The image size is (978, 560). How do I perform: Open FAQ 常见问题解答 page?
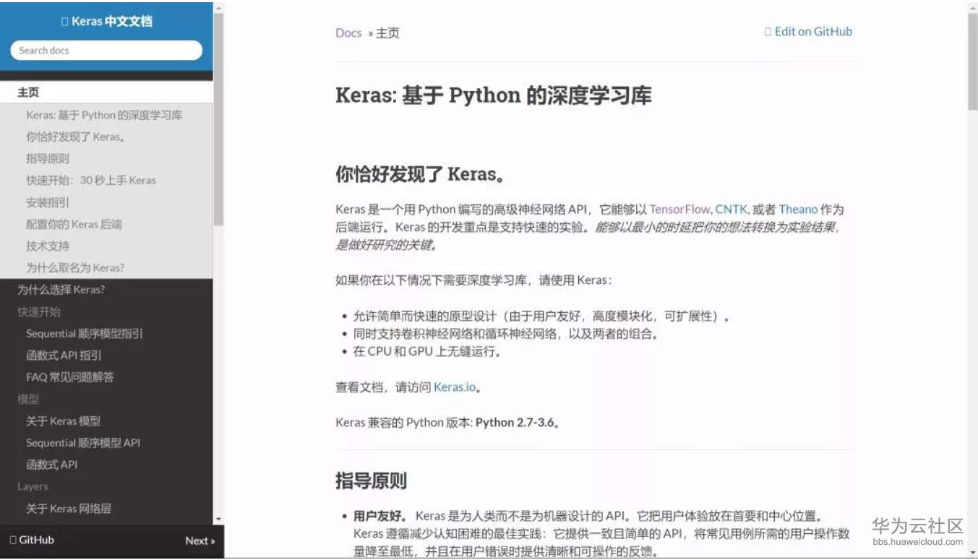click(x=70, y=376)
